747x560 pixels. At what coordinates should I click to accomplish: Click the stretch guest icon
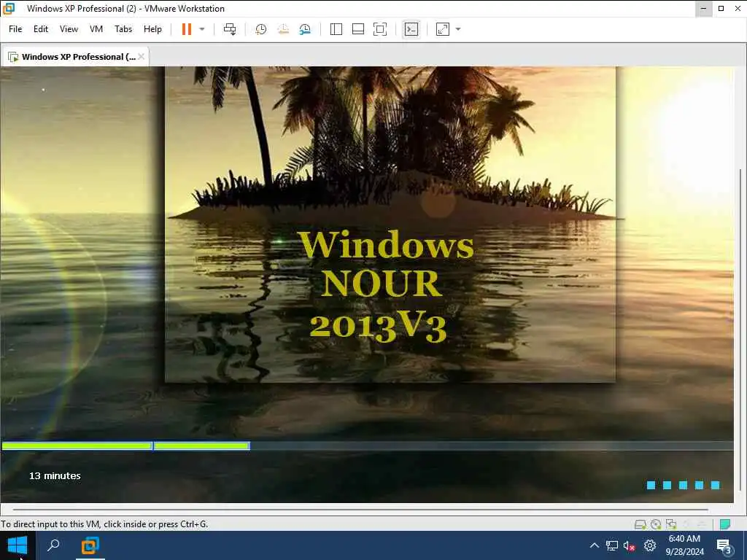(x=443, y=29)
